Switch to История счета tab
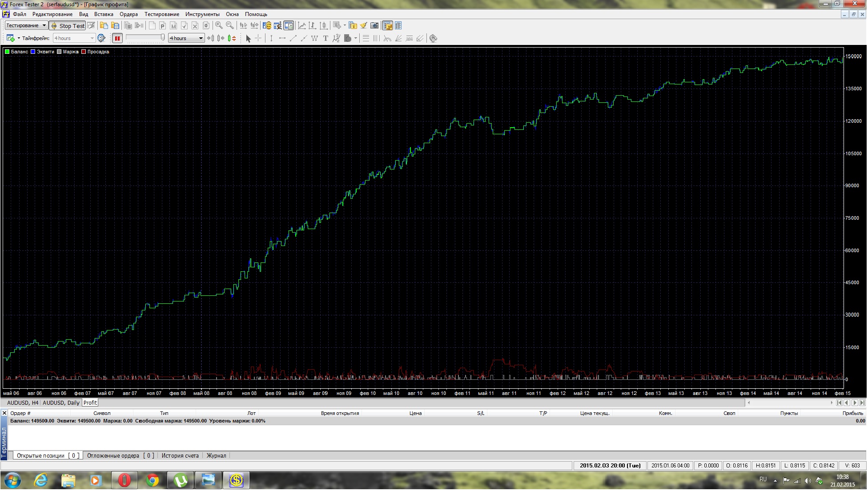 click(180, 455)
